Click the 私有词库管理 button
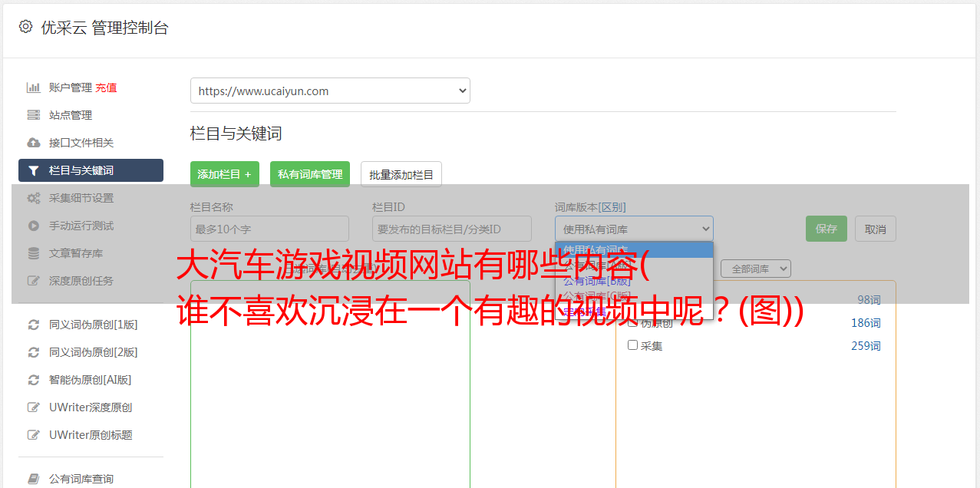Image resolution: width=980 pixels, height=488 pixels. [x=310, y=174]
